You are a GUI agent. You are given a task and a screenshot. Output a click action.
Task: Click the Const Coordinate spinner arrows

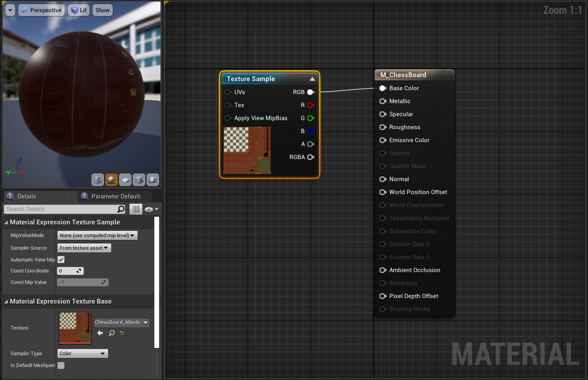[79, 271]
